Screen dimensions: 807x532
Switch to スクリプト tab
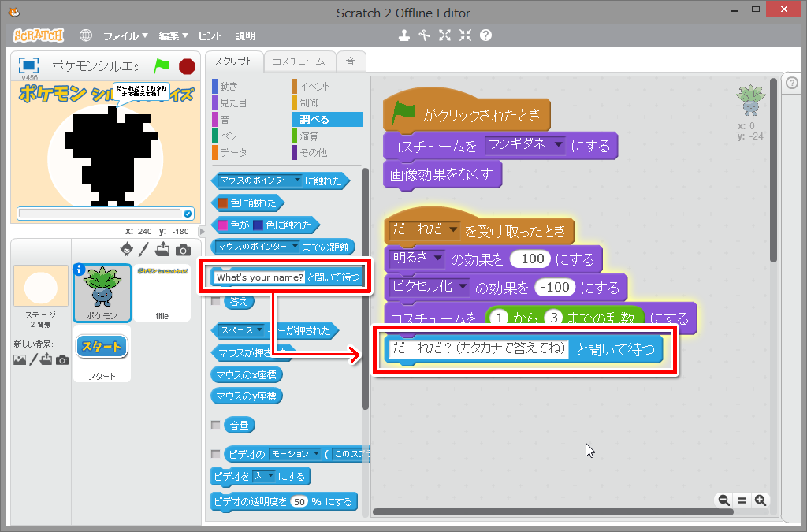[x=233, y=61]
